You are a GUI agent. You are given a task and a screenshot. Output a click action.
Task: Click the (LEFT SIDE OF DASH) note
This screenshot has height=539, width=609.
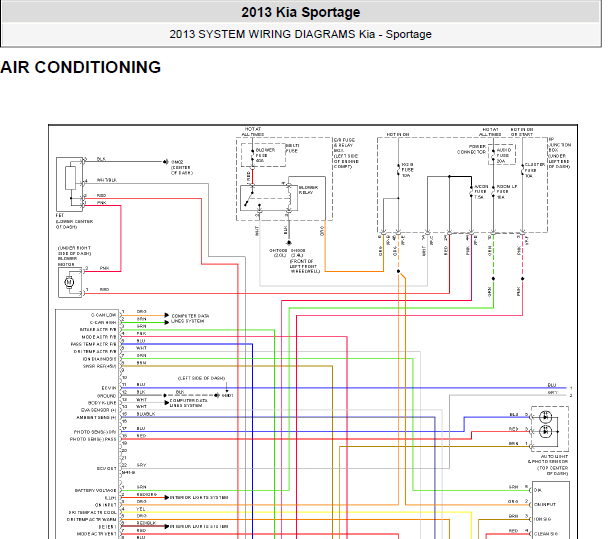point(202,378)
